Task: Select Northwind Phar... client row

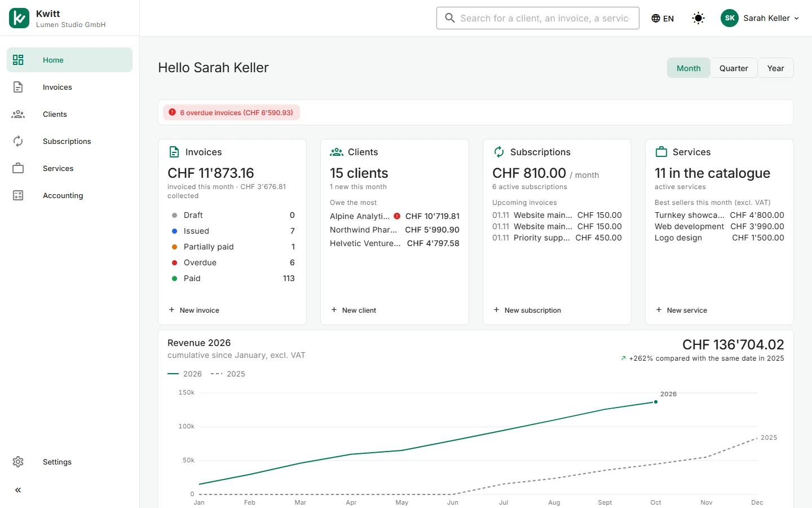Action: coord(395,230)
